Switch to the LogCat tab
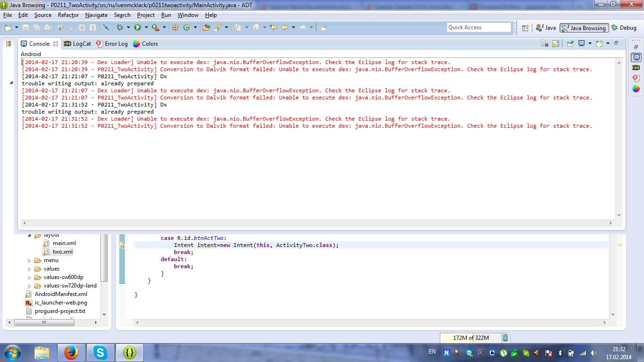The image size is (644, 362). [x=77, y=44]
